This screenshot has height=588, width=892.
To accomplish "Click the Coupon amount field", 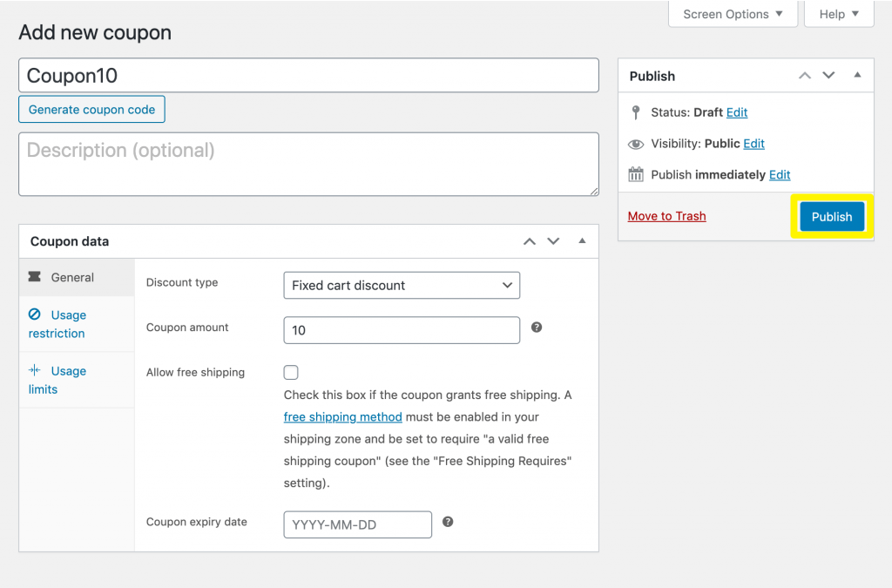I will pyautogui.click(x=402, y=330).
